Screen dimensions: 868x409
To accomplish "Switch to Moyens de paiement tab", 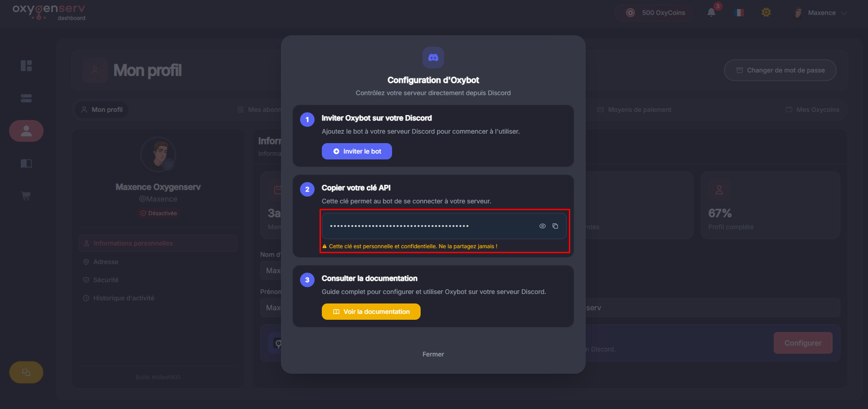I will click(634, 110).
